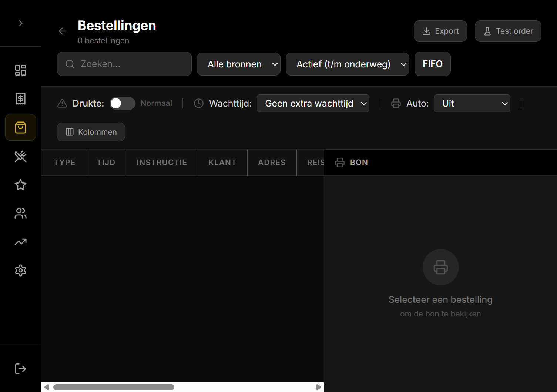Image resolution: width=557 pixels, height=392 pixels.
Task: Toggle the FIFO sorting button
Action: (432, 64)
